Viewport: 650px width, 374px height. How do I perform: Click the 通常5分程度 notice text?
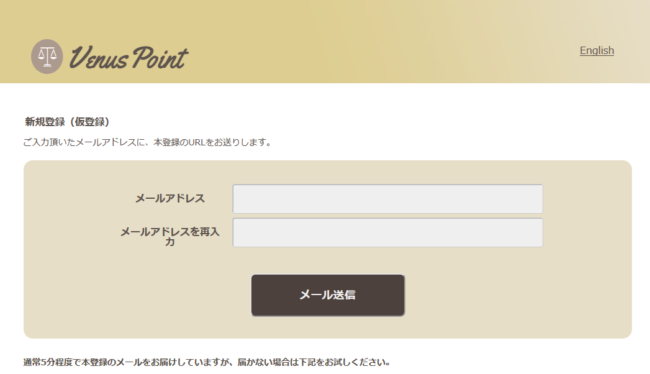(206, 362)
